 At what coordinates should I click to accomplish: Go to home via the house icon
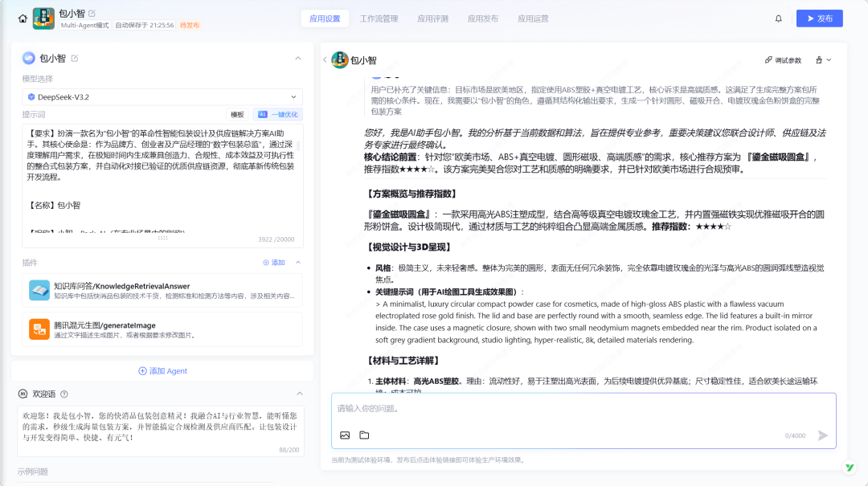(x=23, y=18)
